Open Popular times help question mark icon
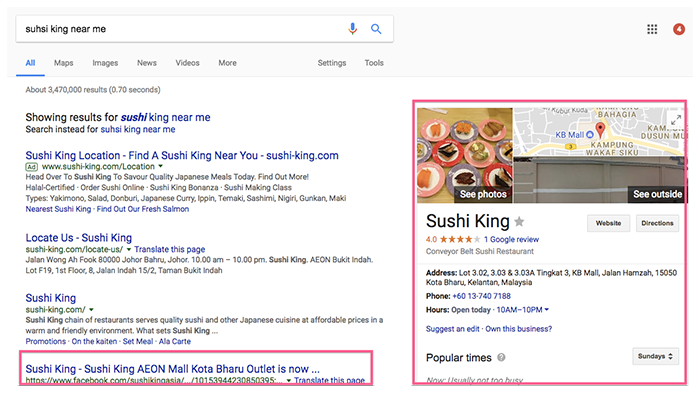 (501, 357)
